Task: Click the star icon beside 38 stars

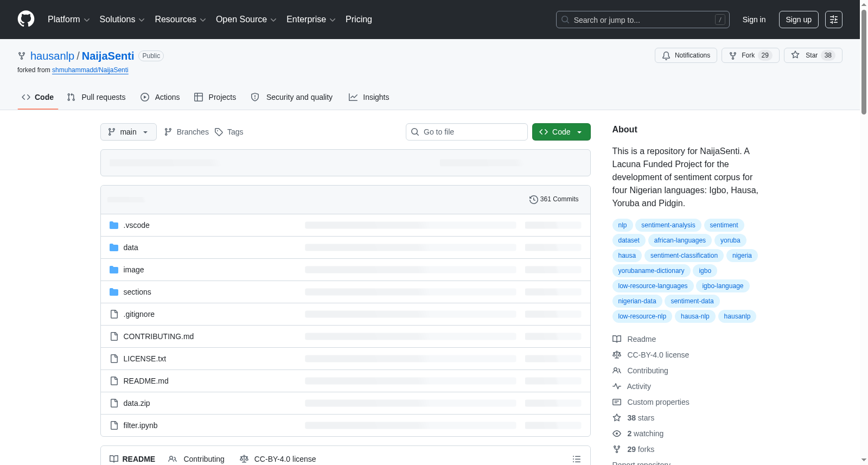Action: pyautogui.click(x=617, y=418)
